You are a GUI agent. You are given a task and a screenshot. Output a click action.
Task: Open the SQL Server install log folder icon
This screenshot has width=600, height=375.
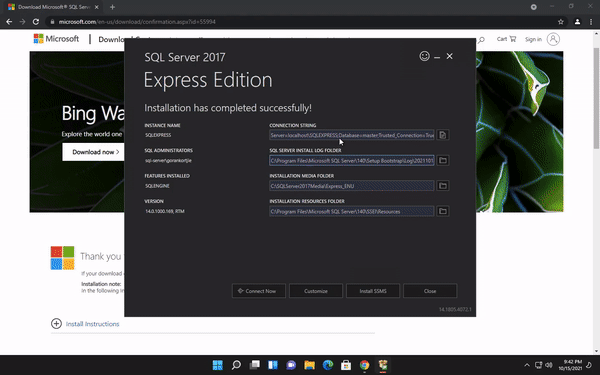point(443,160)
